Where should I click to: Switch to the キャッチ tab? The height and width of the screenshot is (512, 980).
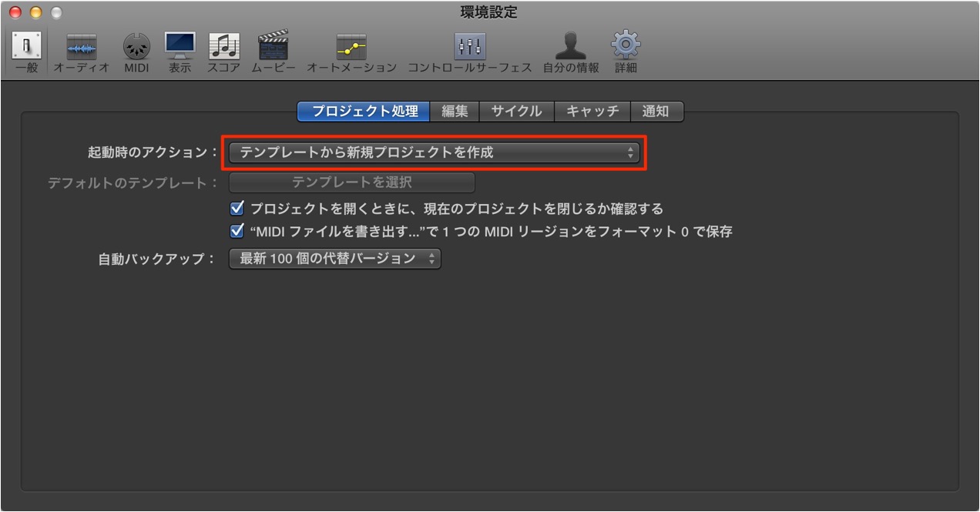tap(592, 111)
